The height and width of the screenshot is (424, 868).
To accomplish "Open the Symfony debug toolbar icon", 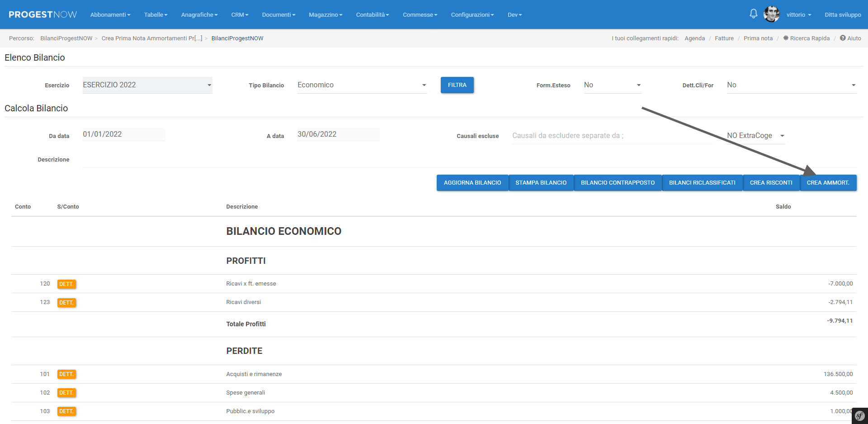I will 859,416.
